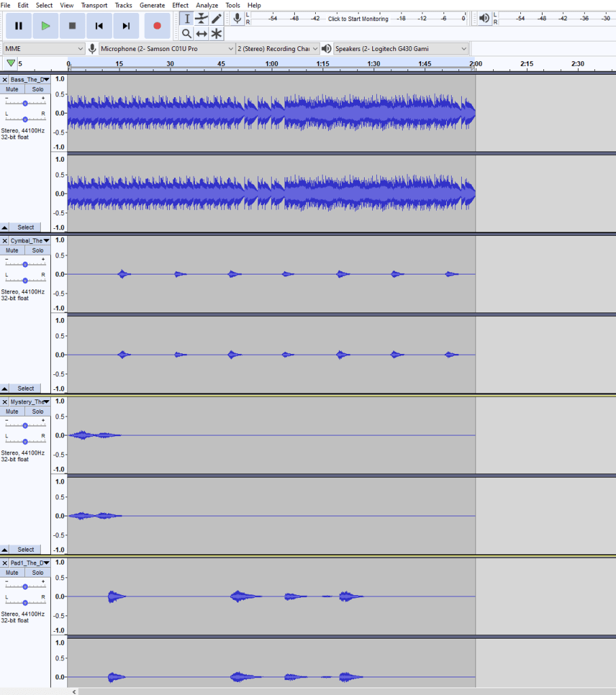Expand the Mystery track name menu
Image resolution: width=616 pixels, height=695 pixels.
46,402
